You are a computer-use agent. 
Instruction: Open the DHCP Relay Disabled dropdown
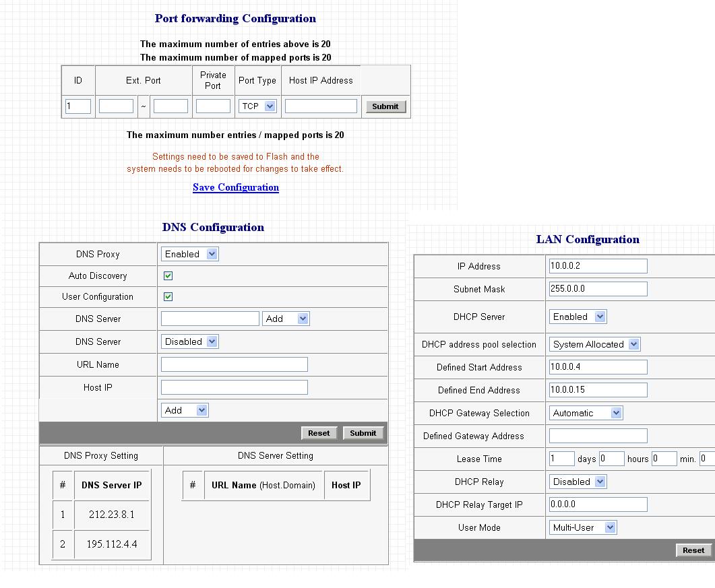(x=578, y=482)
